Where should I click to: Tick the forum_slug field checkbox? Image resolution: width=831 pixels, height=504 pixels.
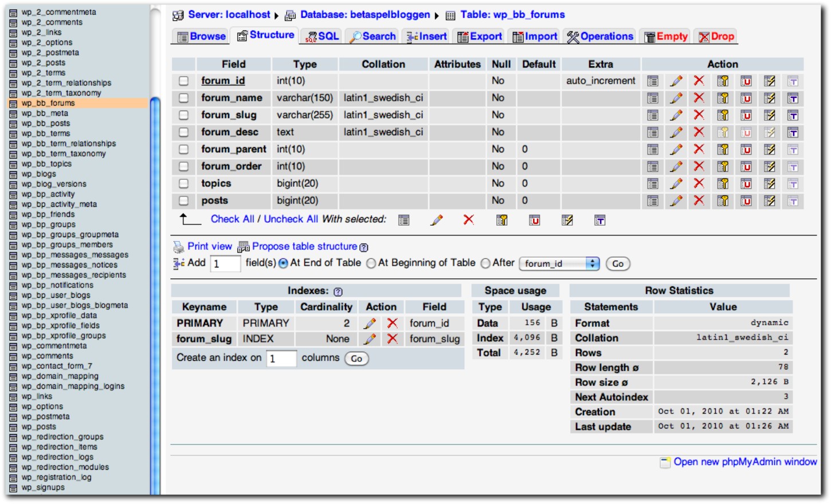click(183, 115)
